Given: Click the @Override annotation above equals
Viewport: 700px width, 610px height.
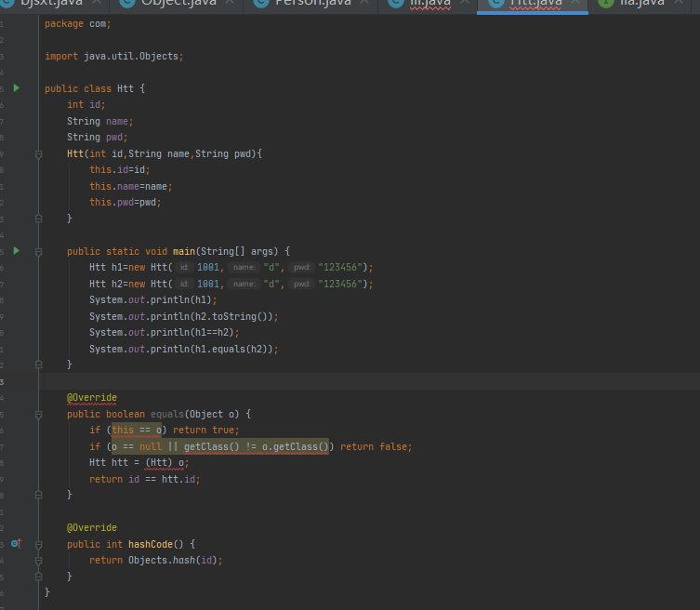Looking at the screenshot, I should point(92,397).
